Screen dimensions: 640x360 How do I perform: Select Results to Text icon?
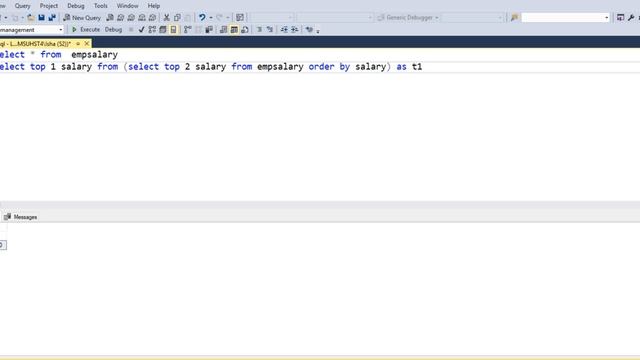pos(223,29)
